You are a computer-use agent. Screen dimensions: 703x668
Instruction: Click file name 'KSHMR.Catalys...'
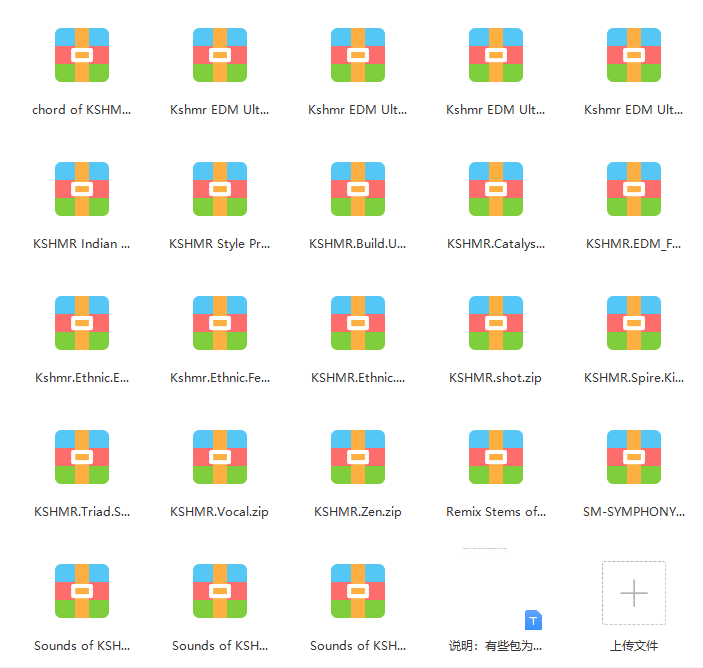tap(496, 244)
